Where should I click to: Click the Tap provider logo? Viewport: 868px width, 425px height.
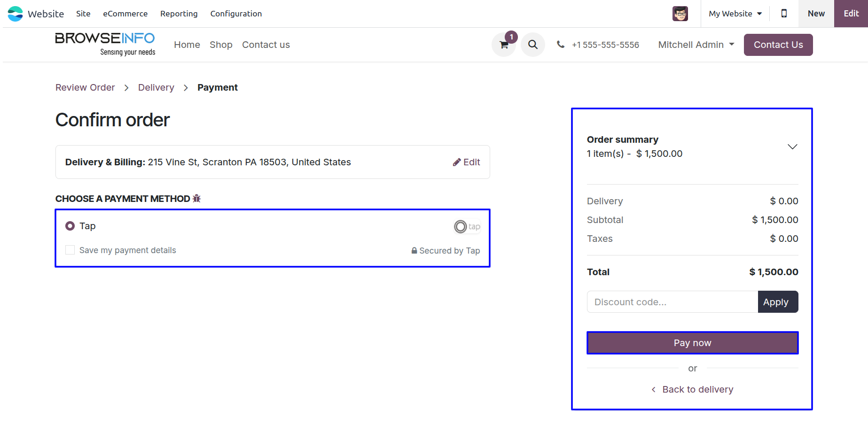[x=467, y=226]
